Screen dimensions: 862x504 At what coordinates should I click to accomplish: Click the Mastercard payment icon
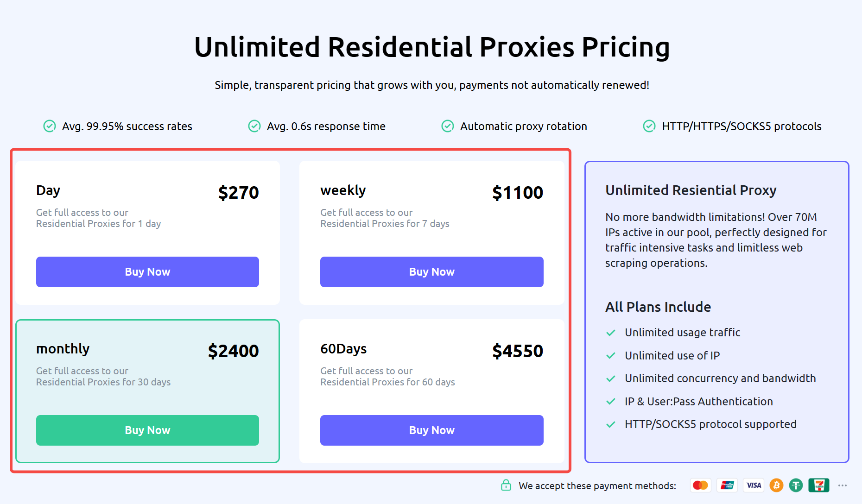(x=700, y=485)
